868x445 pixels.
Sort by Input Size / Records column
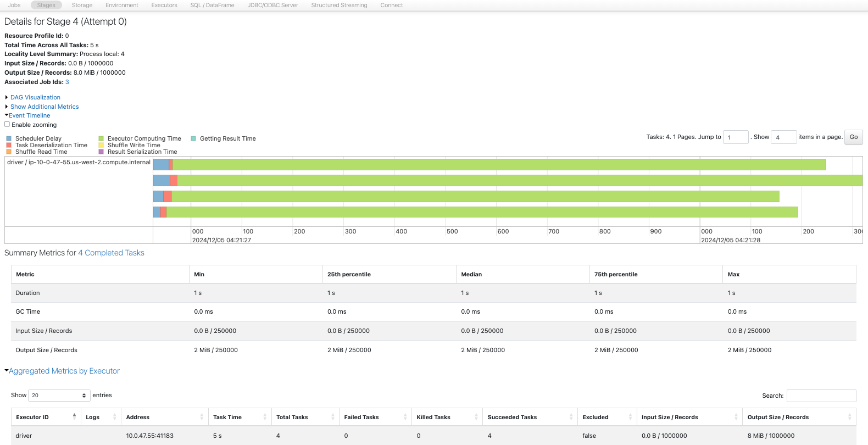coord(689,417)
